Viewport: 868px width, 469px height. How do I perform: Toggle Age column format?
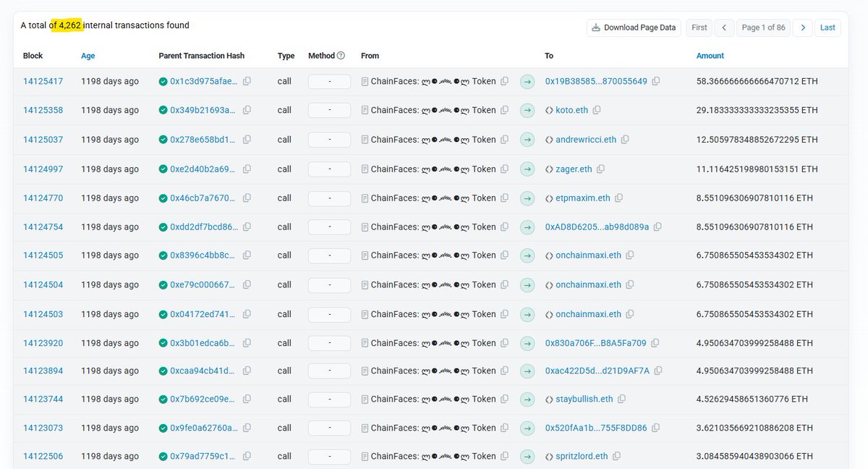(x=88, y=56)
